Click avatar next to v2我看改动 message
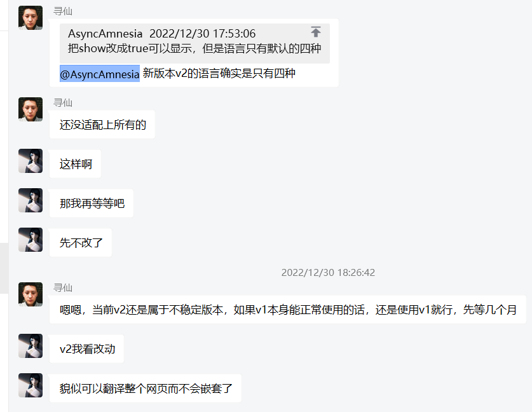532x412 pixels. click(31, 346)
